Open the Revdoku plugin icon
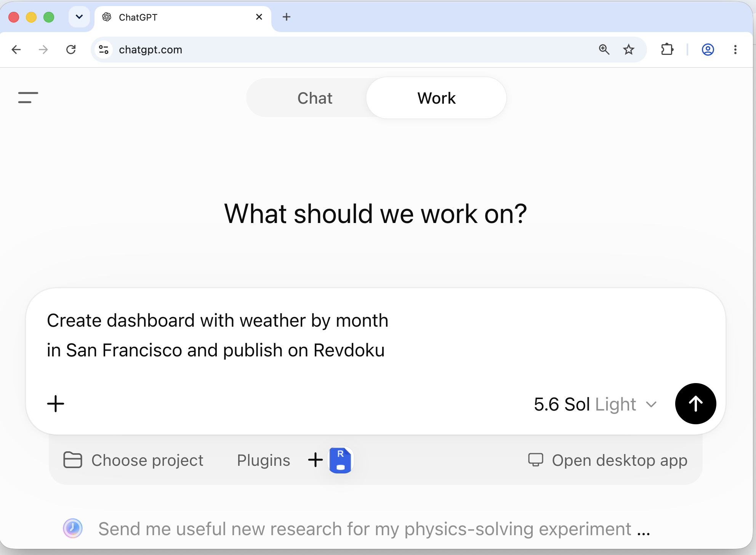 [340, 460]
